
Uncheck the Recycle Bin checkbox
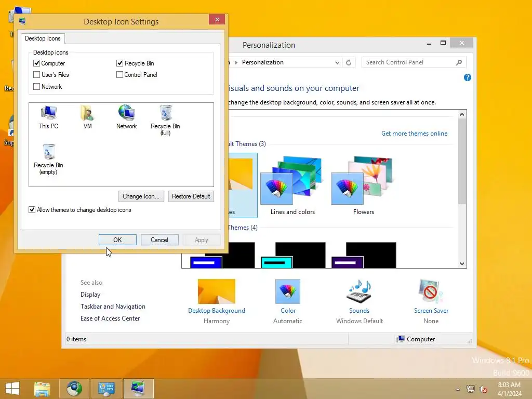119,63
